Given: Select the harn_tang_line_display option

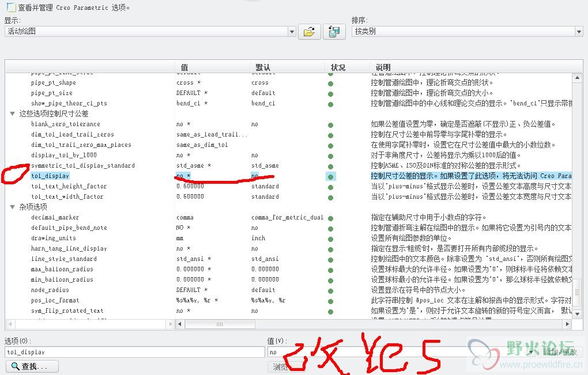Looking at the screenshot, I should coord(69,248).
